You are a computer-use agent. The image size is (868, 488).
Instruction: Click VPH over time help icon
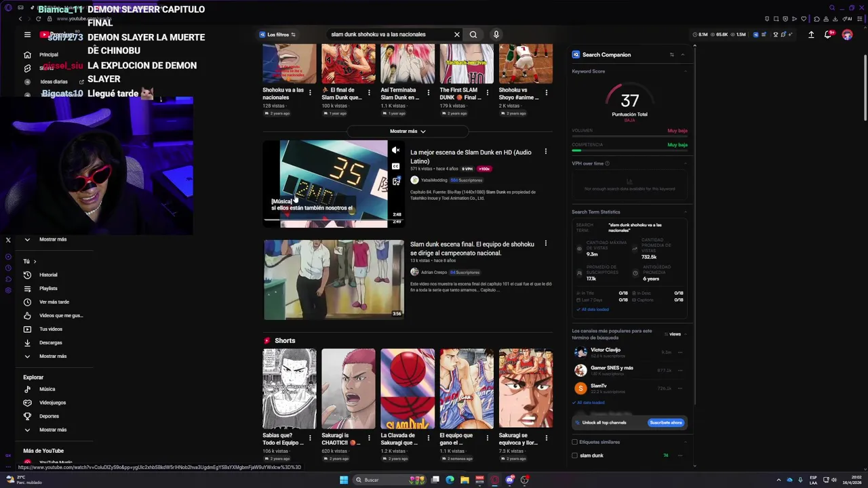tap(607, 163)
